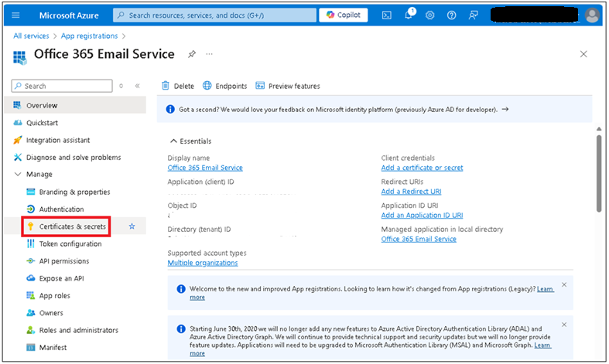This screenshot has height=364, width=609.
Task: Collapse the left menu with double chevron
Action: point(137,86)
